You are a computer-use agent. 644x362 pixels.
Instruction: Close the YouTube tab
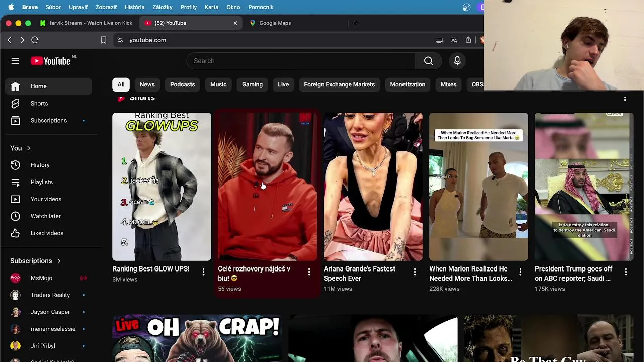point(235,23)
